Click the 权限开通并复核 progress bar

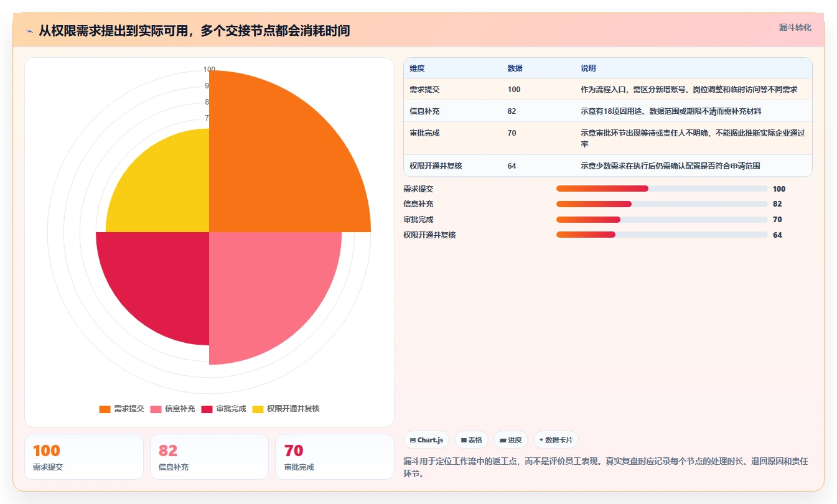pyautogui.click(x=662, y=235)
